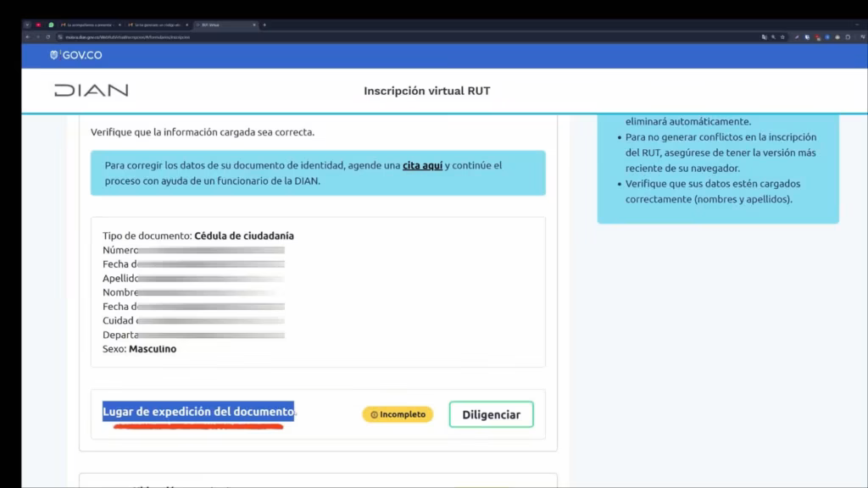Click the Incompleto status badge
The width and height of the screenshot is (868, 488).
[x=398, y=414]
